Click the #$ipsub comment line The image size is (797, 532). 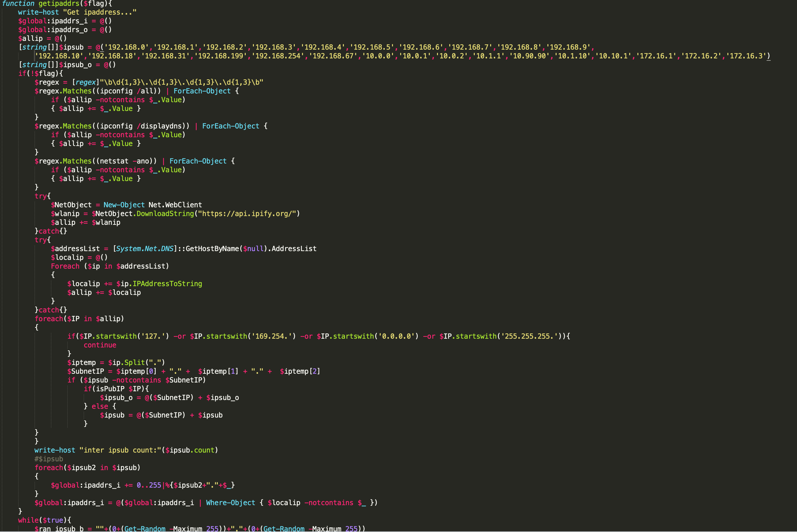coord(48,459)
